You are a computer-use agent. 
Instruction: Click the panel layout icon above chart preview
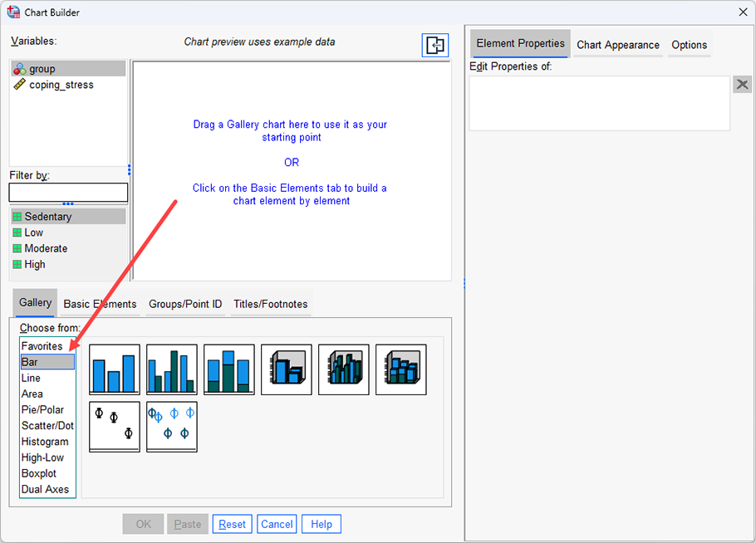435,45
